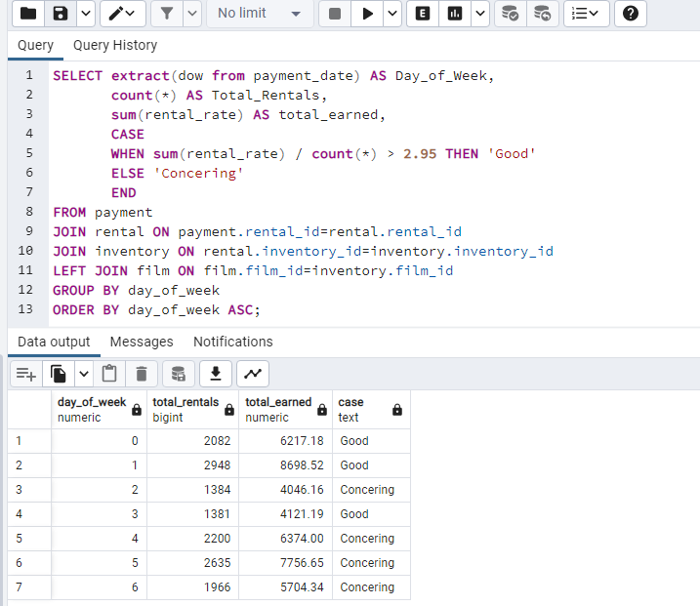Delete selected rows trash icon
The image size is (700, 606).
(142, 374)
